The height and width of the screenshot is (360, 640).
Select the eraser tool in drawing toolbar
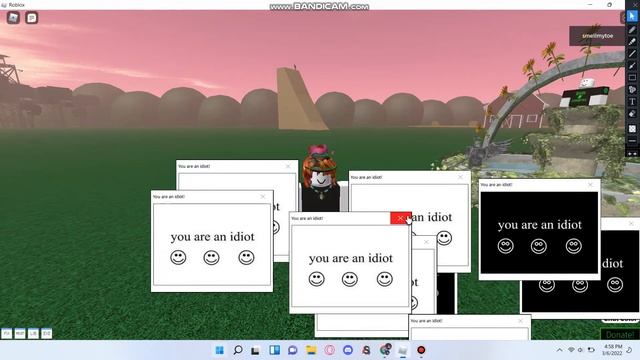click(632, 114)
